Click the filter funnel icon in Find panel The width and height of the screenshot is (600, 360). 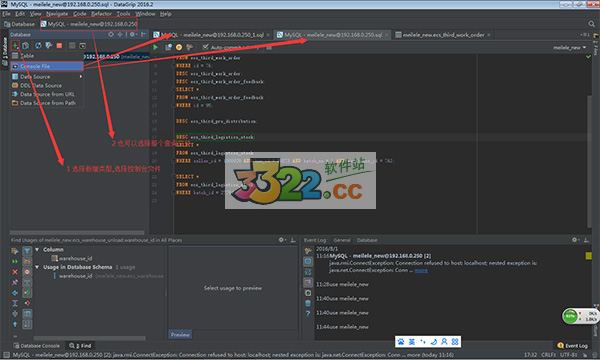point(27,251)
